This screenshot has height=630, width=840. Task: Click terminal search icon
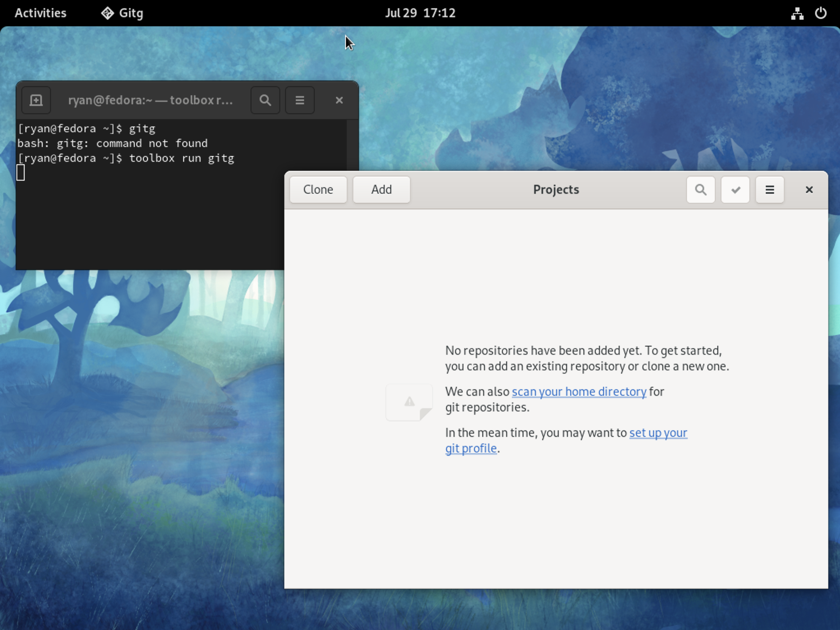265,100
